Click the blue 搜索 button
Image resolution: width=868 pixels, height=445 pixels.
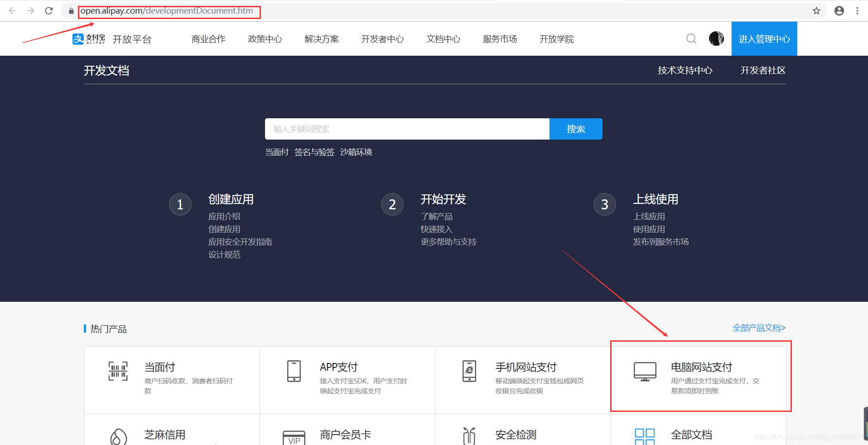click(576, 129)
